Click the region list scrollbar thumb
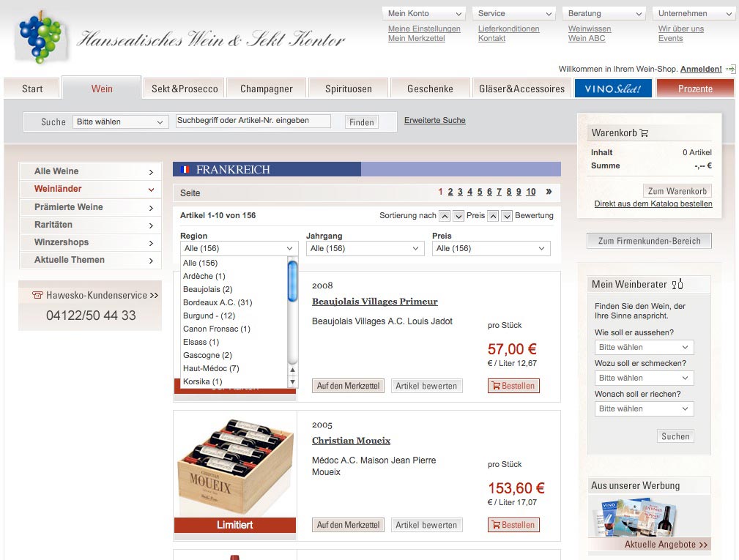This screenshot has width=739, height=560. [x=293, y=281]
